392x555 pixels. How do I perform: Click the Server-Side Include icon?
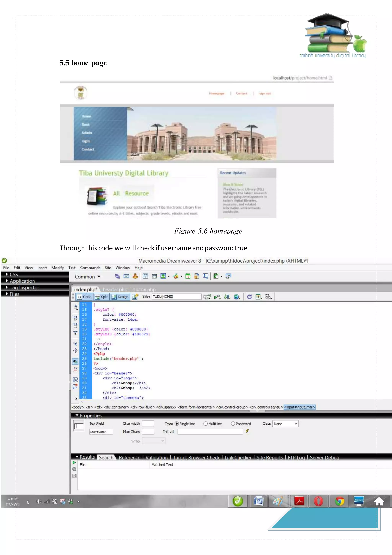(197, 276)
